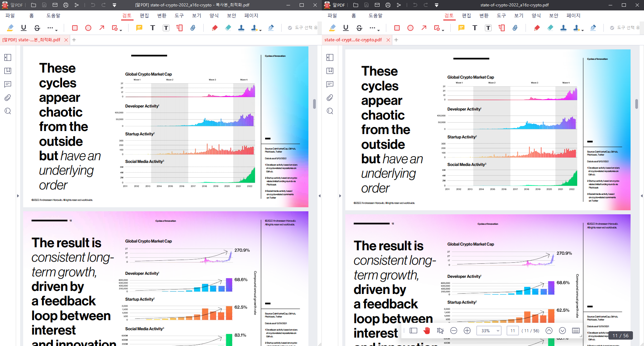The width and height of the screenshot is (644, 346).
Task: Open the comments panel in left window sidebar
Action: coord(8,84)
